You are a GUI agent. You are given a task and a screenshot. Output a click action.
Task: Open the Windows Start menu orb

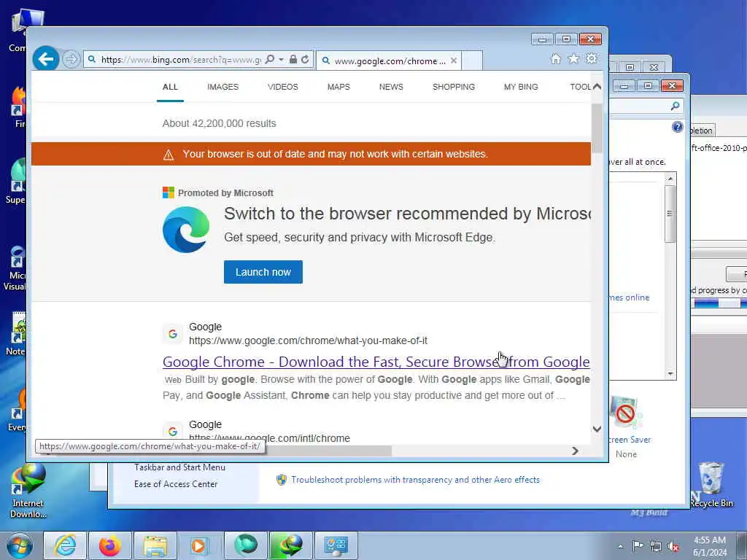click(20, 545)
